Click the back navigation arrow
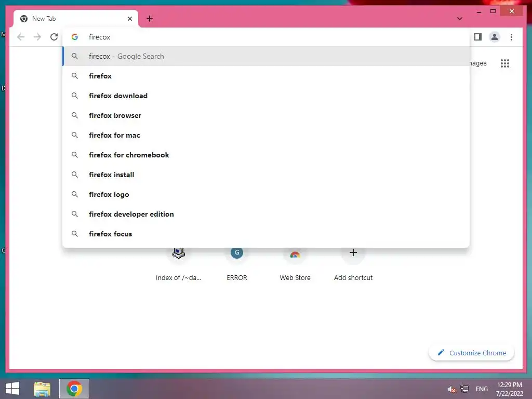The width and height of the screenshot is (532, 399). tap(21, 37)
